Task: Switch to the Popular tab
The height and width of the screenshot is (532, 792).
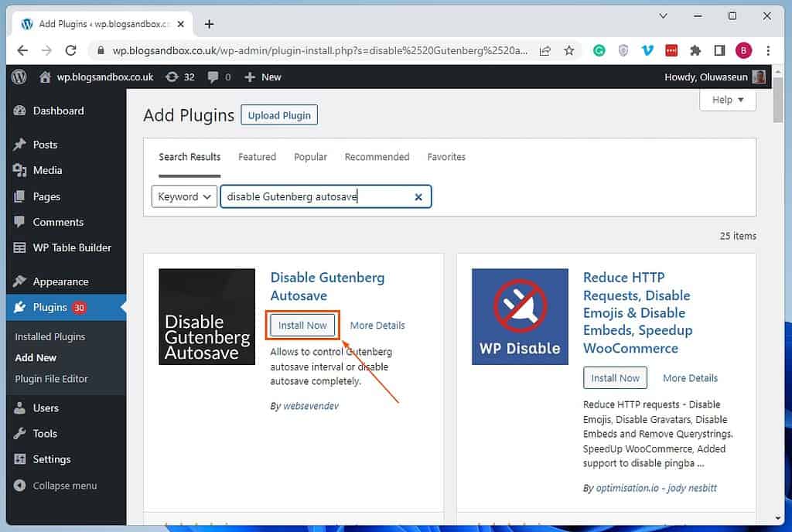Action: point(311,157)
